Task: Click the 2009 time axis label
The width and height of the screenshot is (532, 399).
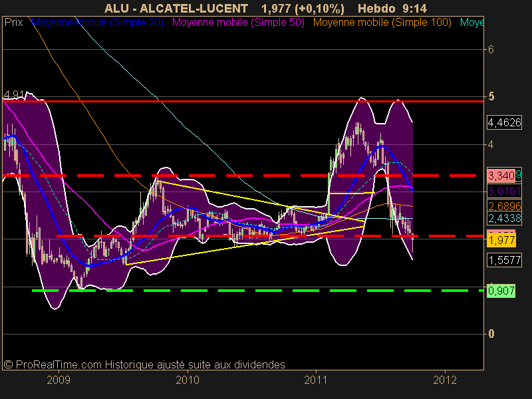Action: click(59, 380)
